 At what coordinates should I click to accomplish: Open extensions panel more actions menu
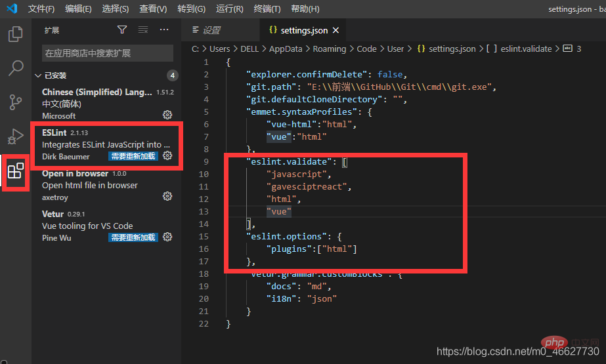(x=164, y=30)
